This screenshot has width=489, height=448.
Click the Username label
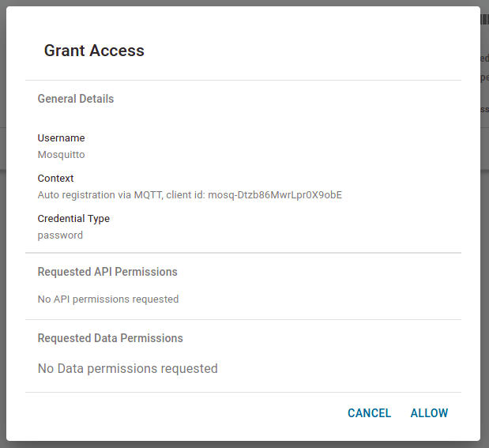tap(61, 138)
